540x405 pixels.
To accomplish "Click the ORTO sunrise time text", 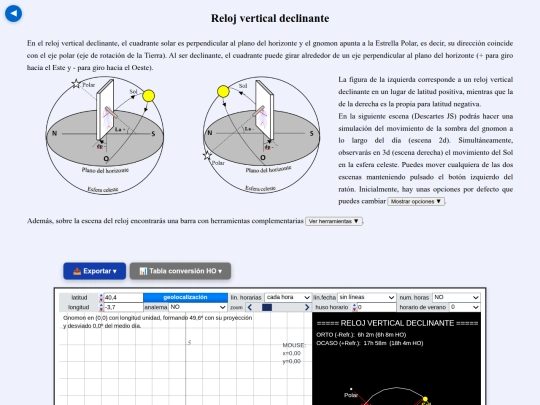I will 361,335.
